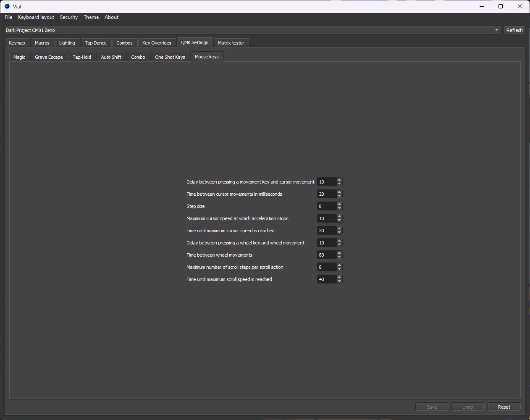Select the QMK Settings tab
Viewport: 530px width, 420px height.
pos(194,42)
